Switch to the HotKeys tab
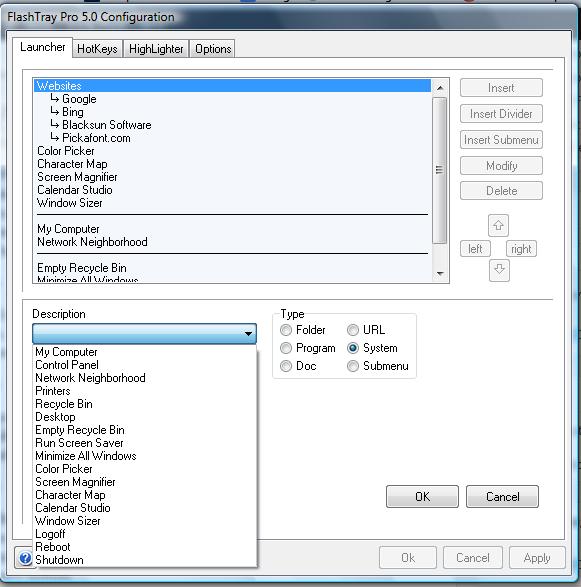This screenshot has height=587, width=581. coord(97,49)
